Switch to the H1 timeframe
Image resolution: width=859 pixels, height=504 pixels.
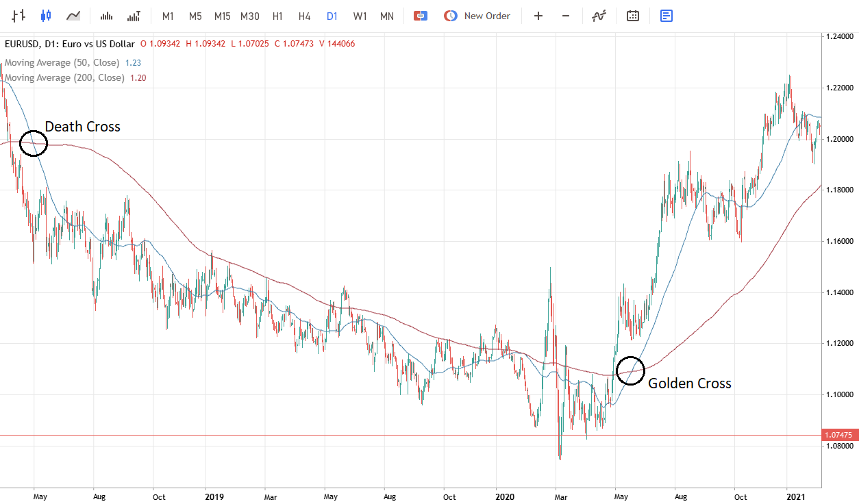[277, 15]
